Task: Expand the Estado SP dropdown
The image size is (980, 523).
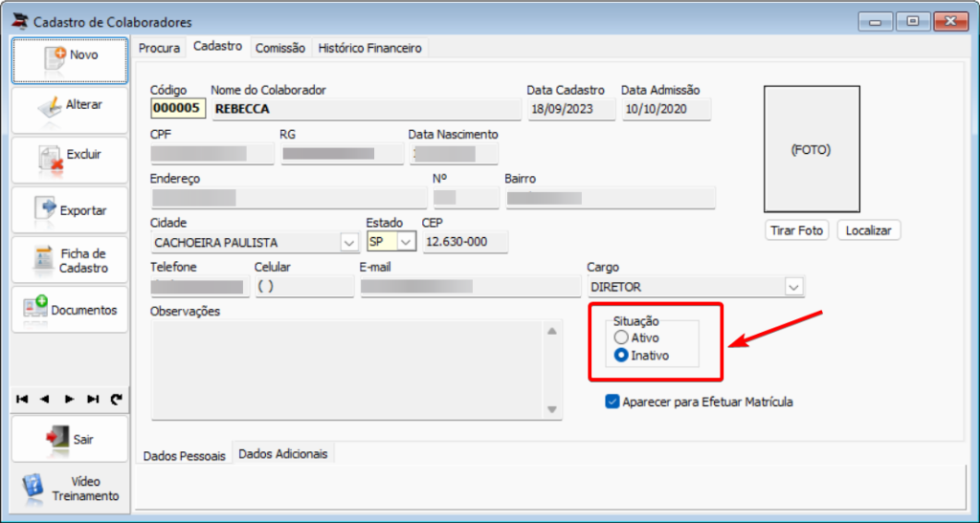Action: (x=406, y=242)
